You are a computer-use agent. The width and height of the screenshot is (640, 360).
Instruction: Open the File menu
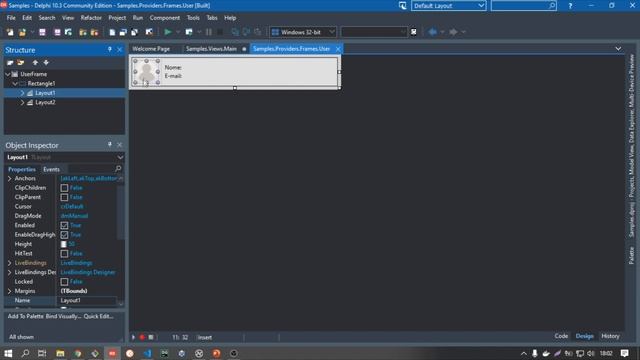pyautogui.click(x=11, y=18)
